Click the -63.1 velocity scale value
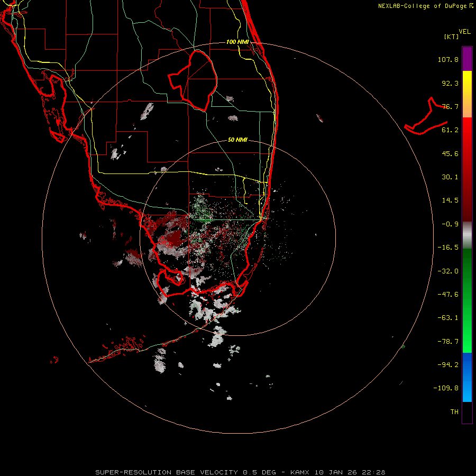The height and width of the screenshot is (476, 476). coord(448,318)
